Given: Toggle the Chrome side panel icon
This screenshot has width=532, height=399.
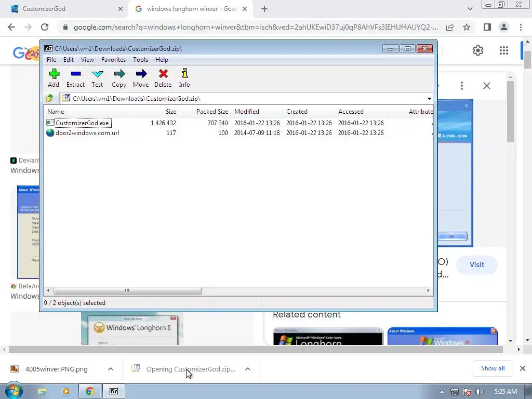Looking at the screenshot, I should coord(487,27).
